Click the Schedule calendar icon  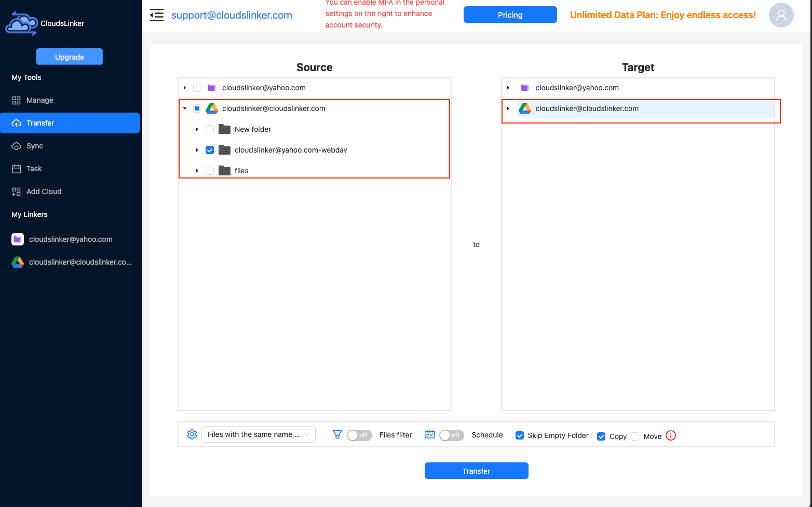(430, 434)
